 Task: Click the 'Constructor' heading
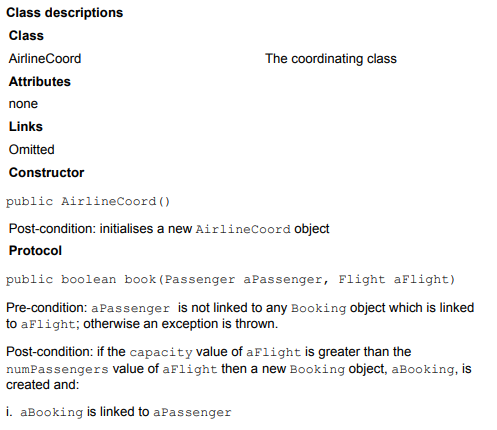(46, 172)
